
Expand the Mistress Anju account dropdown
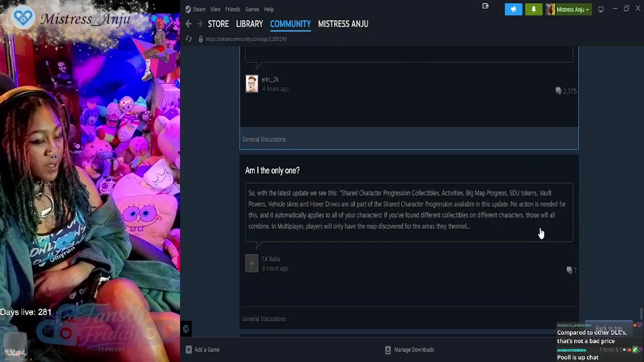pos(573,9)
